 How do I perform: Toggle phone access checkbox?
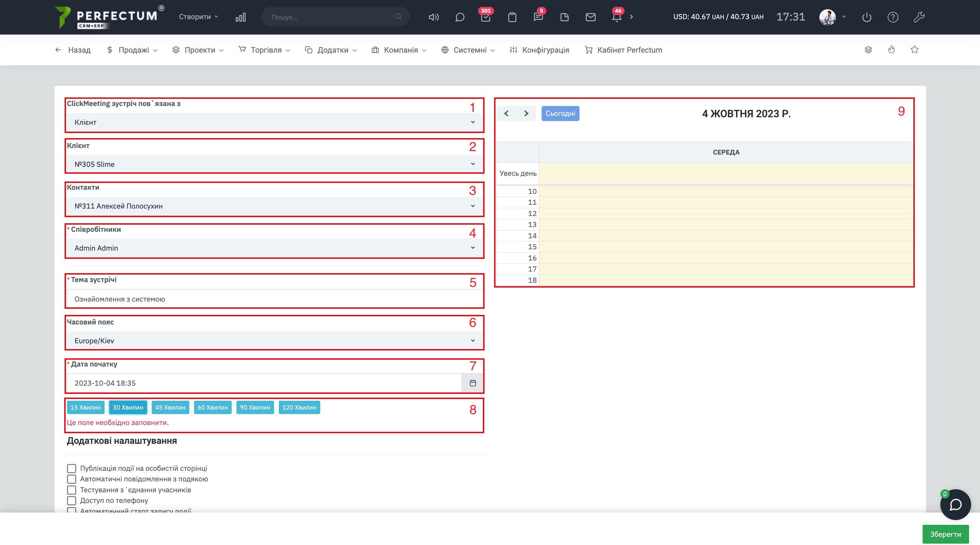tap(71, 501)
